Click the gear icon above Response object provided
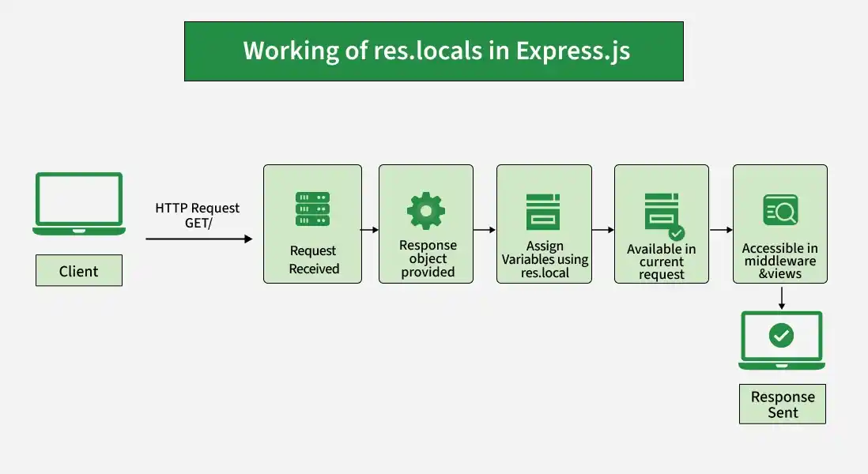Screen dimensions: 868x474 point(425,211)
